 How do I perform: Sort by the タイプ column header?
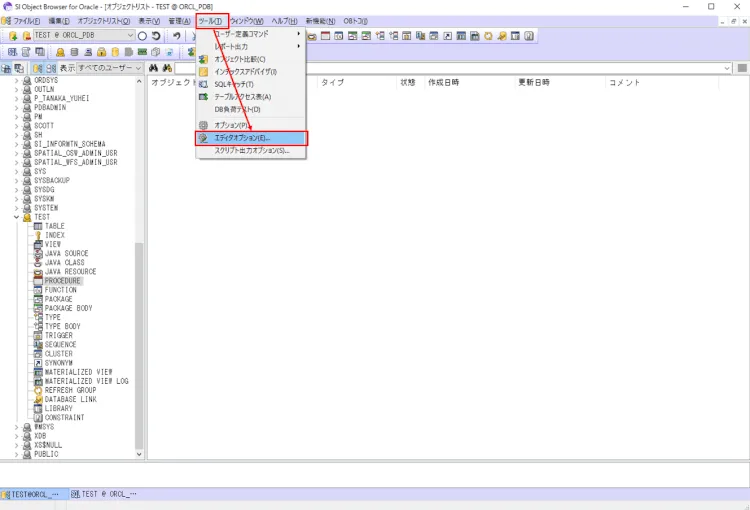pyautogui.click(x=356, y=82)
